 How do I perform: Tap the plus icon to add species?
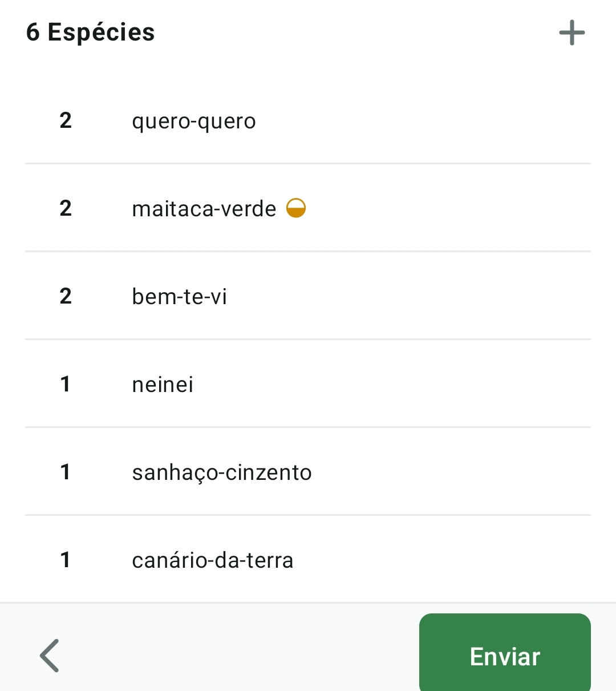tap(572, 33)
